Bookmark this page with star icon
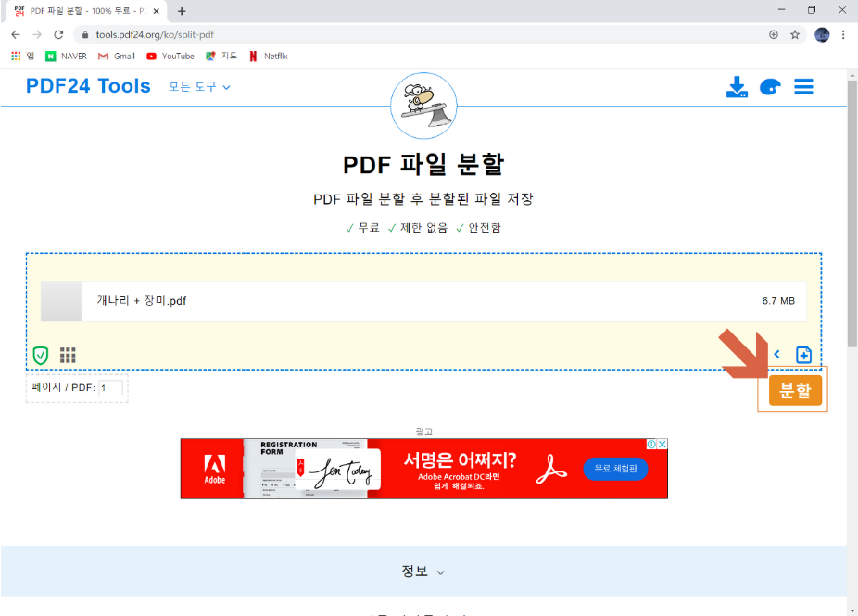 [x=794, y=34]
